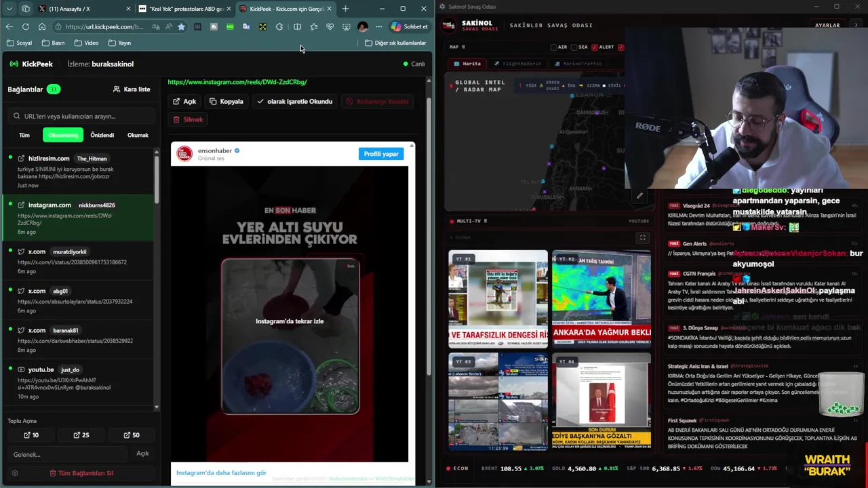Toggle the ALERT checkbox in Savaş Odası

tap(595, 47)
